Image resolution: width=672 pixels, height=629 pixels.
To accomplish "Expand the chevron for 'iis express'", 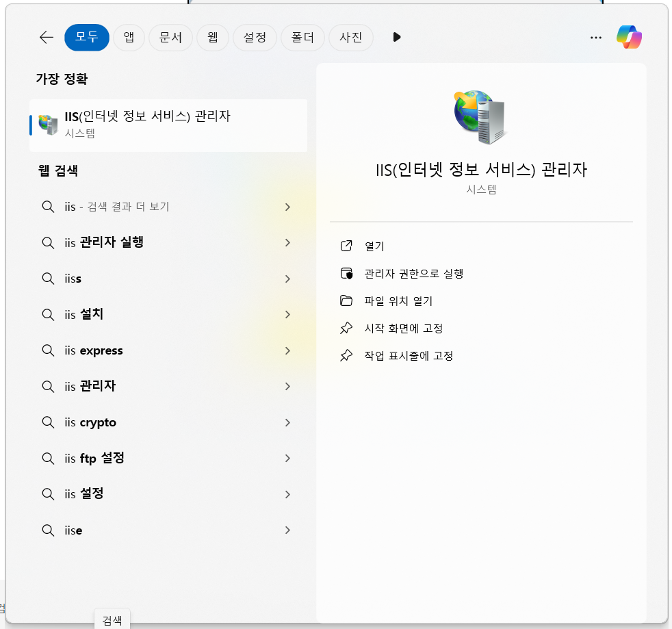I will (287, 350).
